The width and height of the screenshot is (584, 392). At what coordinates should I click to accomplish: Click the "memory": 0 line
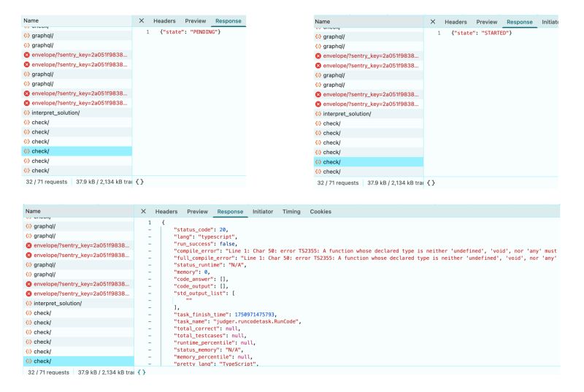[191, 272]
